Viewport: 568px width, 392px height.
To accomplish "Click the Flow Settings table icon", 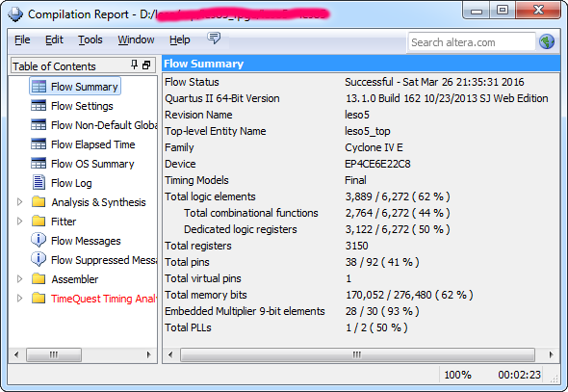I will [x=39, y=105].
